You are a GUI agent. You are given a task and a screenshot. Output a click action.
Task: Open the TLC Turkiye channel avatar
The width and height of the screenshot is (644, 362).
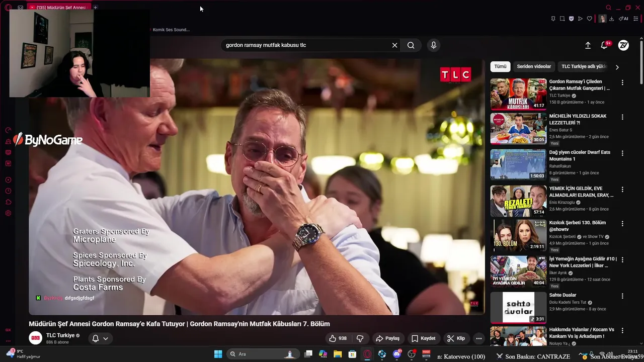(35, 338)
